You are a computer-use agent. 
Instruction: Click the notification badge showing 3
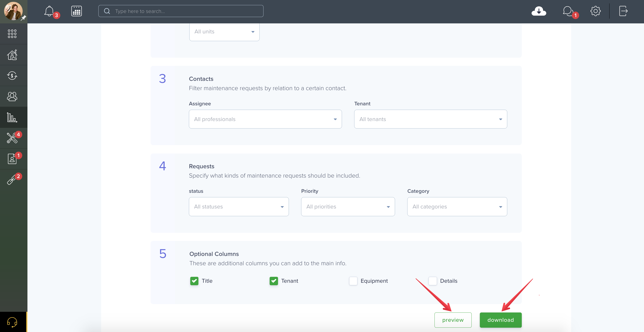tap(56, 15)
